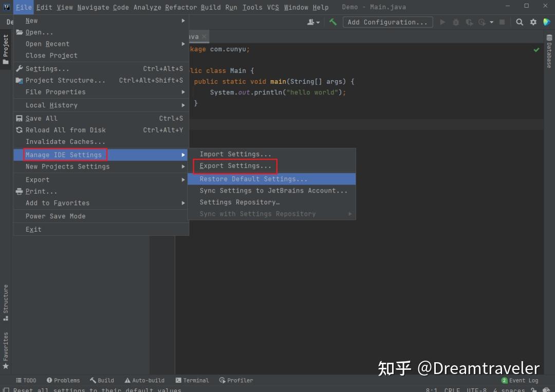Choose Save All in File menu
Image resolution: width=555 pixels, height=392 pixels.
pyautogui.click(x=101, y=119)
